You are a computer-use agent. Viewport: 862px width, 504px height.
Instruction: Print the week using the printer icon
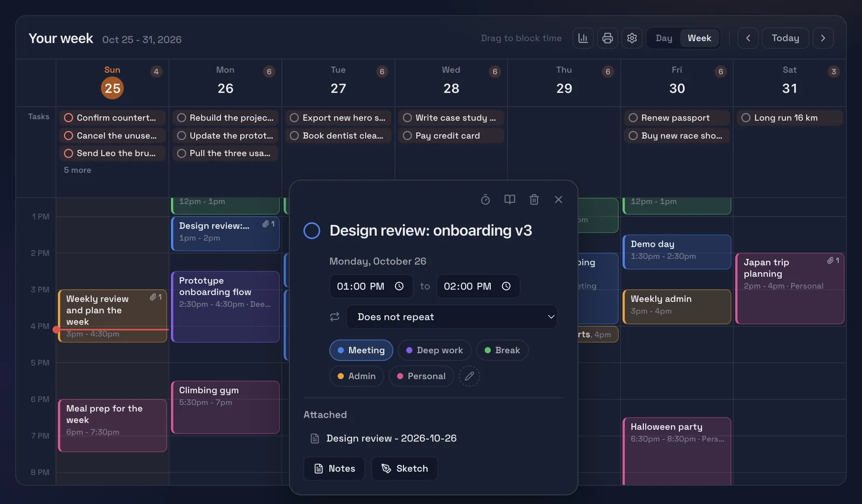point(608,38)
